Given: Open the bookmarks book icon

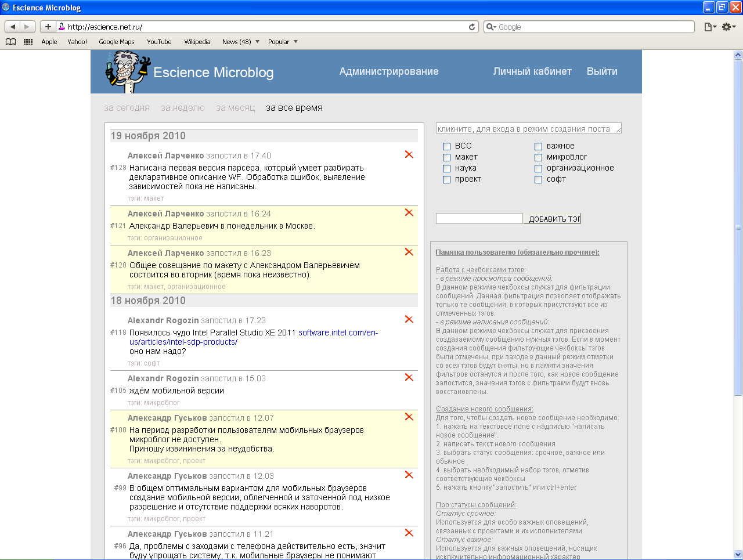Looking at the screenshot, I should 11,42.
